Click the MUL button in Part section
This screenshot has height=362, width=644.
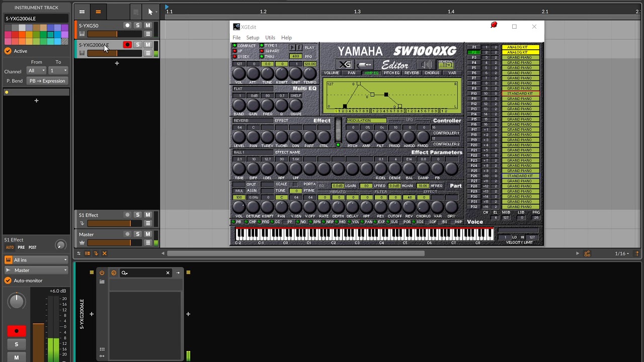point(238,191)
